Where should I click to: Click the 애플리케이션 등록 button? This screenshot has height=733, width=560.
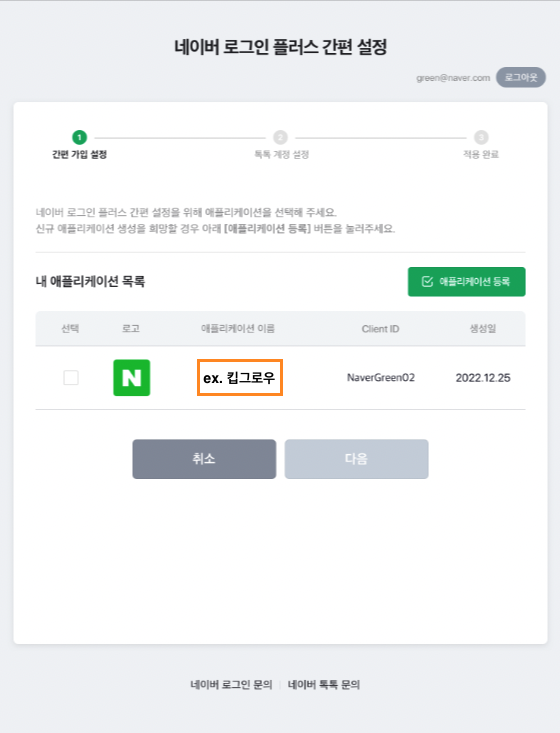click(467, 281)
